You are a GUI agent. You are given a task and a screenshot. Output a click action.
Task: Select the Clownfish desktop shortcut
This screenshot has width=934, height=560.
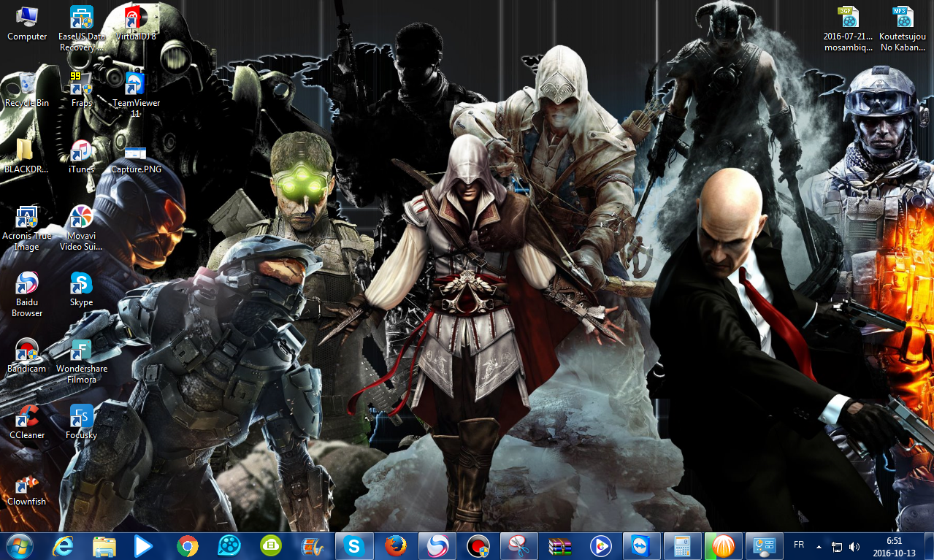(x=27, y=489)
